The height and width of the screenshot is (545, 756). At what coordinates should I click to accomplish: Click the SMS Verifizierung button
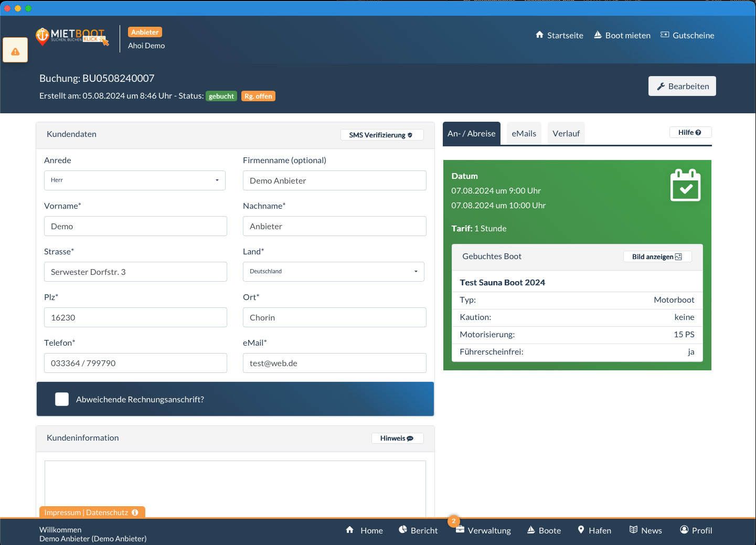click(381, 135)
